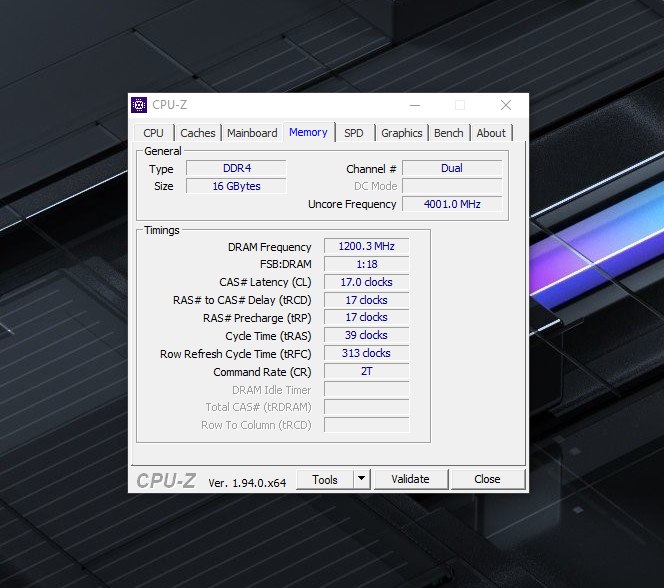Click the Tools button
Image resolution: width=664 pixels, height=588 pixels.
point(325,480)
